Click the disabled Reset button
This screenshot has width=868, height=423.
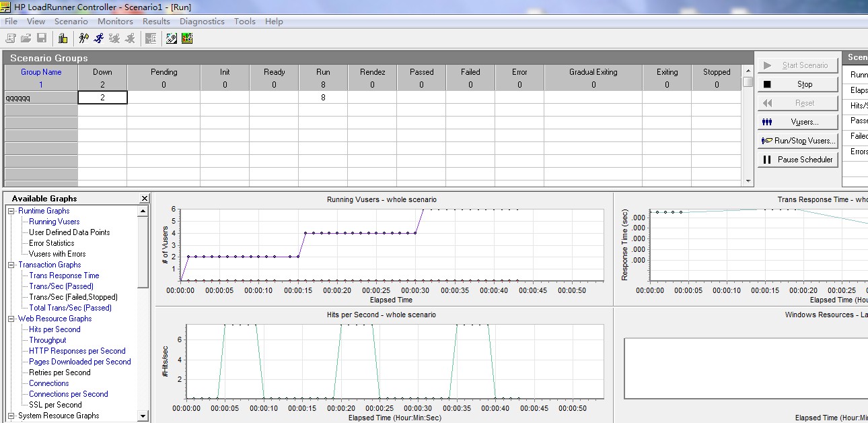point(798,103)
